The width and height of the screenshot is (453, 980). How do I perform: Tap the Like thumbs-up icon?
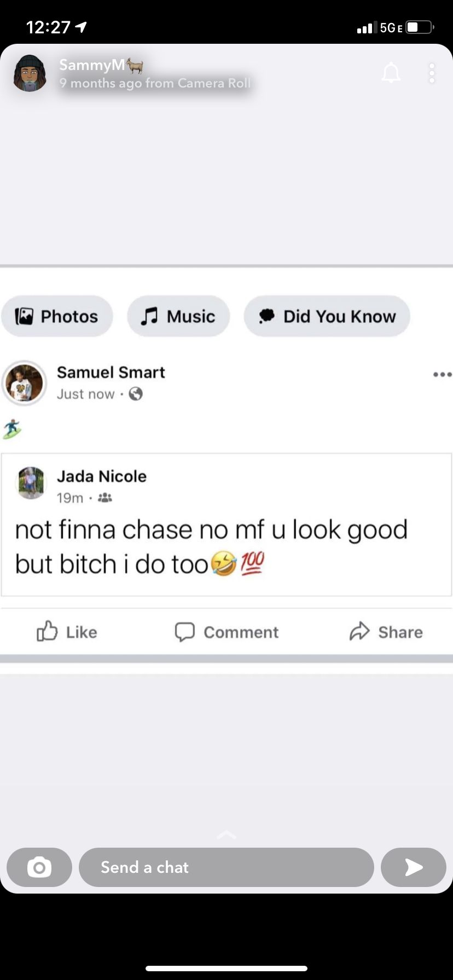[x=47, y=631]
